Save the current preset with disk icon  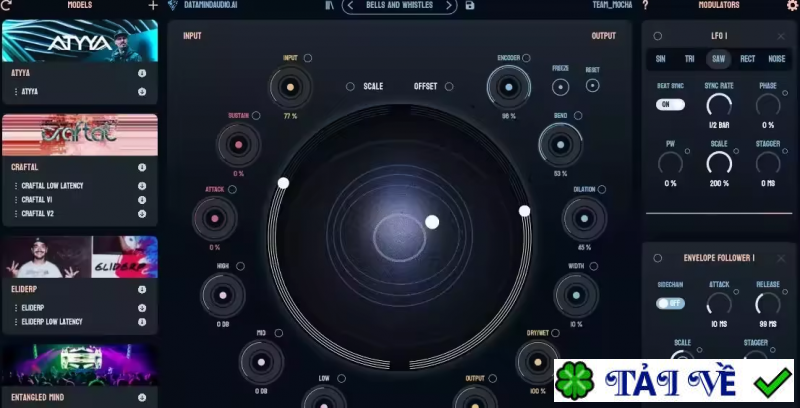tap(470, 6)
